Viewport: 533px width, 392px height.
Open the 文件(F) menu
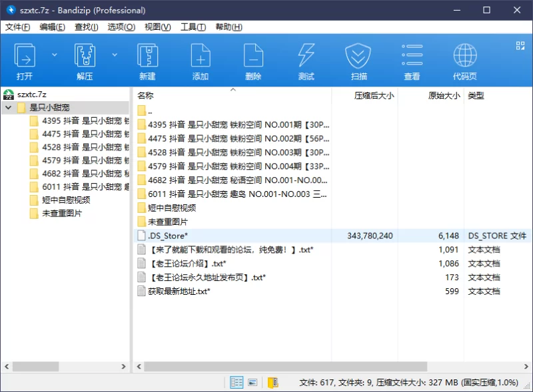point(18,27)
